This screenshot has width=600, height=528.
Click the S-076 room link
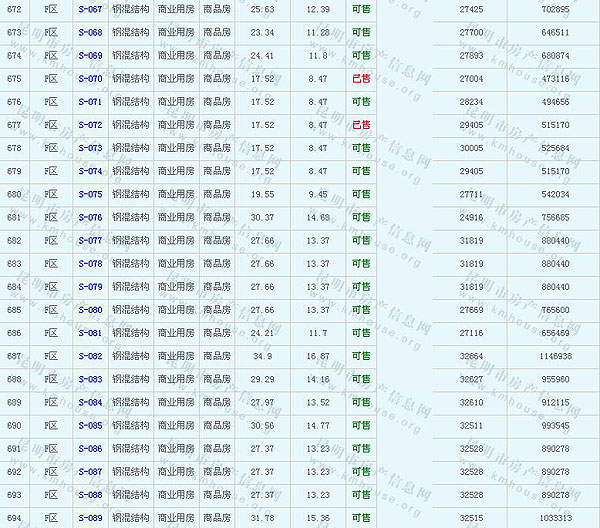tap(90, 217)
